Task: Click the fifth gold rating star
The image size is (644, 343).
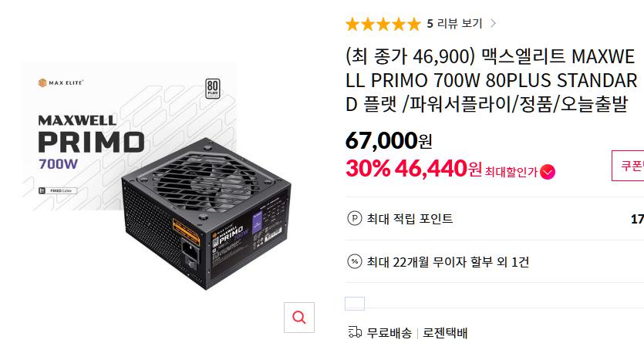Action: (x=413, y=24)
